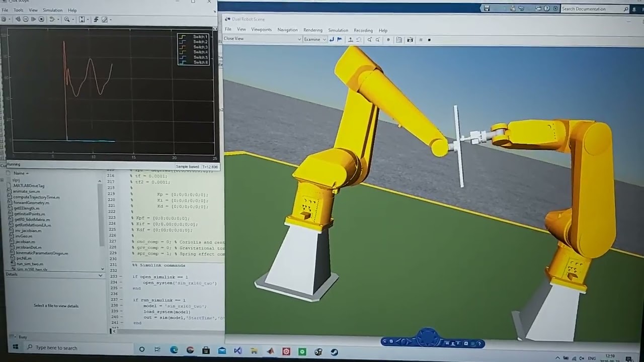Open Navigation menu in Dual Robot Scene
Viewport: 644px width, 362px height.
click(x=287, y=30)
